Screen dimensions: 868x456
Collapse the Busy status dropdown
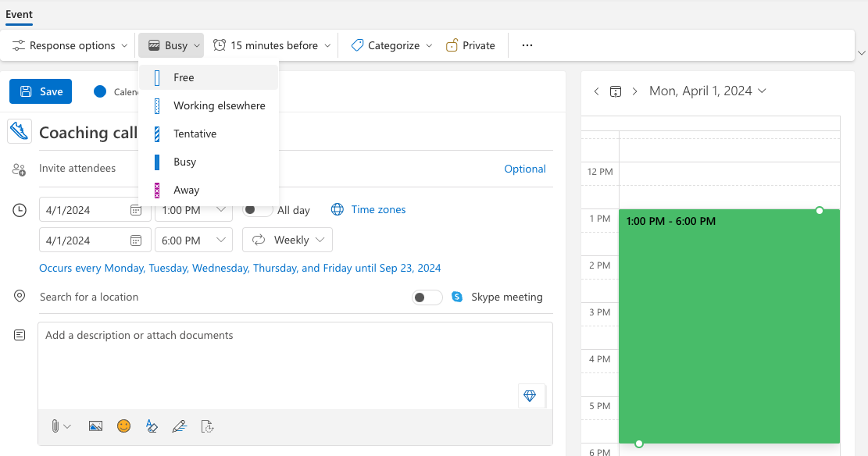coord(171,45)
